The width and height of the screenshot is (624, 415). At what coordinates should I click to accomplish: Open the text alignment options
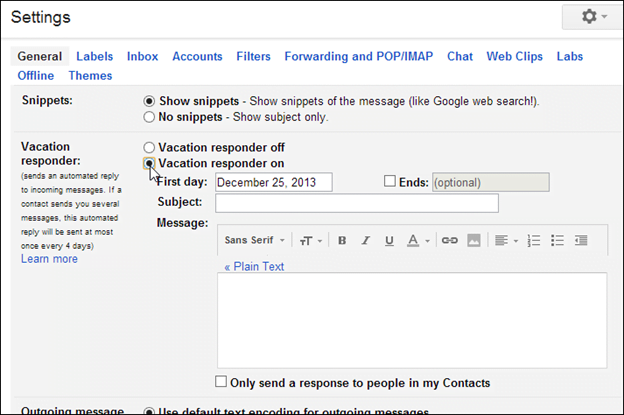click(x=506, y=240)
